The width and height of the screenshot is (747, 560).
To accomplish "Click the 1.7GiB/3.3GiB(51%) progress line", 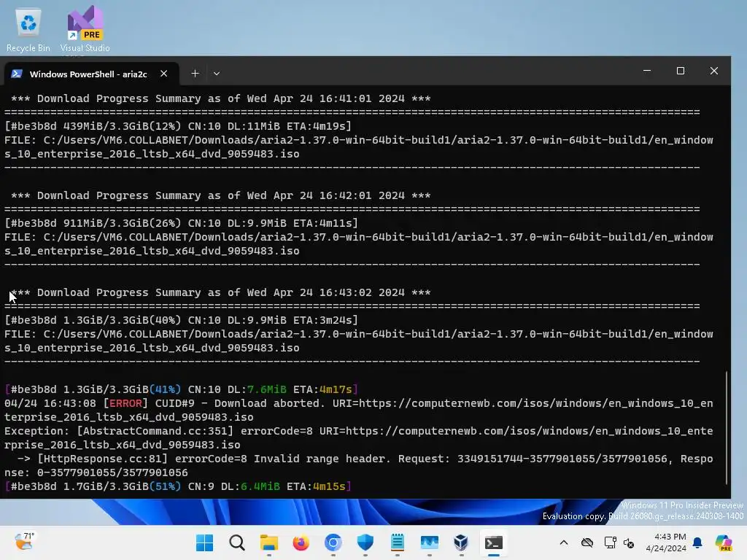I will (178, 486).
